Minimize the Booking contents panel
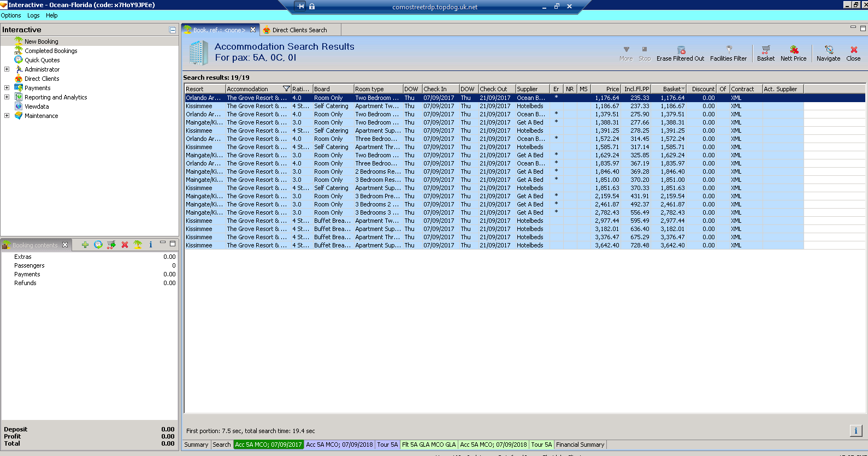The image size is (868, 456). pyautogui.click(x=163, y=243)
